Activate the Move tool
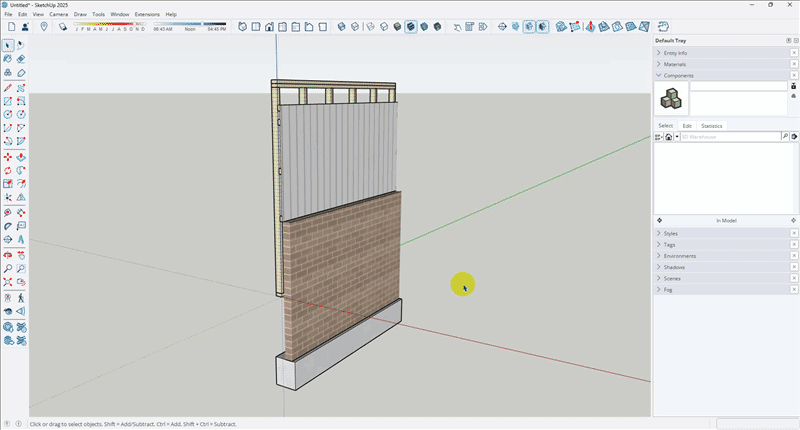Image resolution: width=800 pixels, height=430 pixels. point(8,157)
